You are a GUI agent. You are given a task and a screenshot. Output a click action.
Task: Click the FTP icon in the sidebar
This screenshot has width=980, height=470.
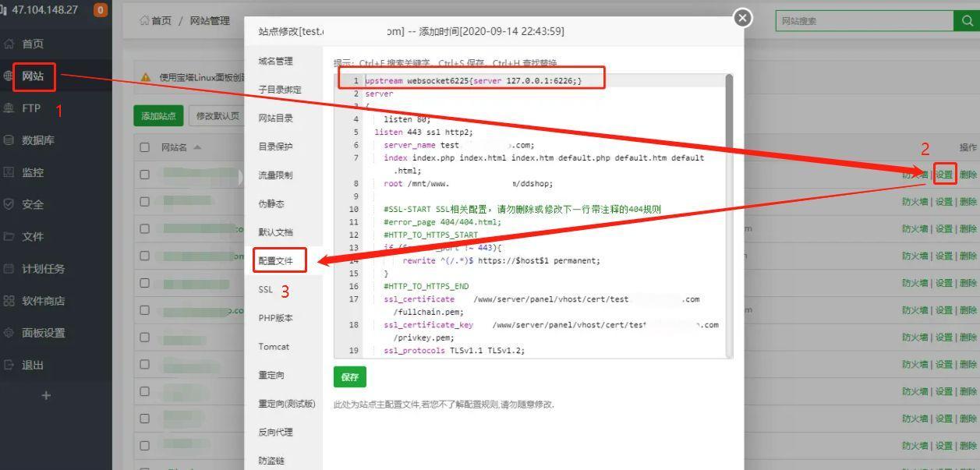point(9,108)
